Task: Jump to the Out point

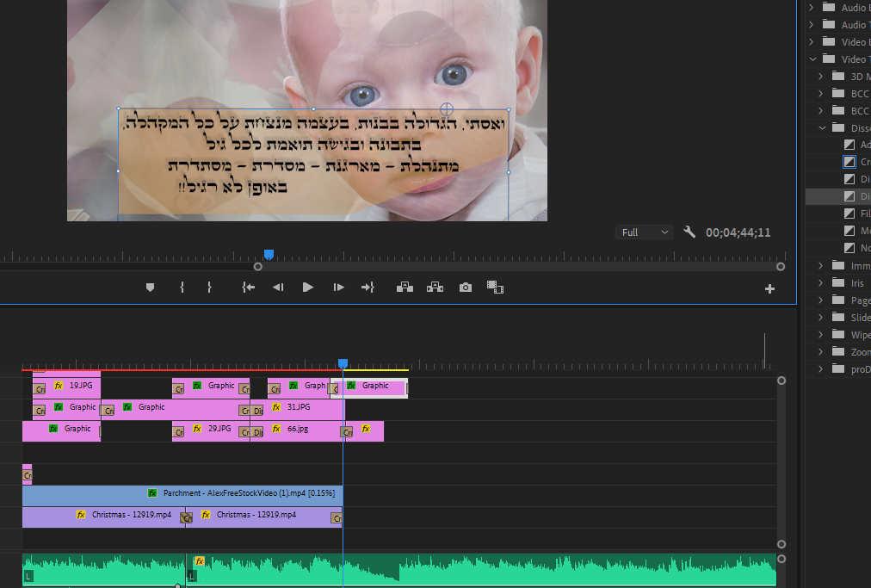Action: click(x=368, y=288)
